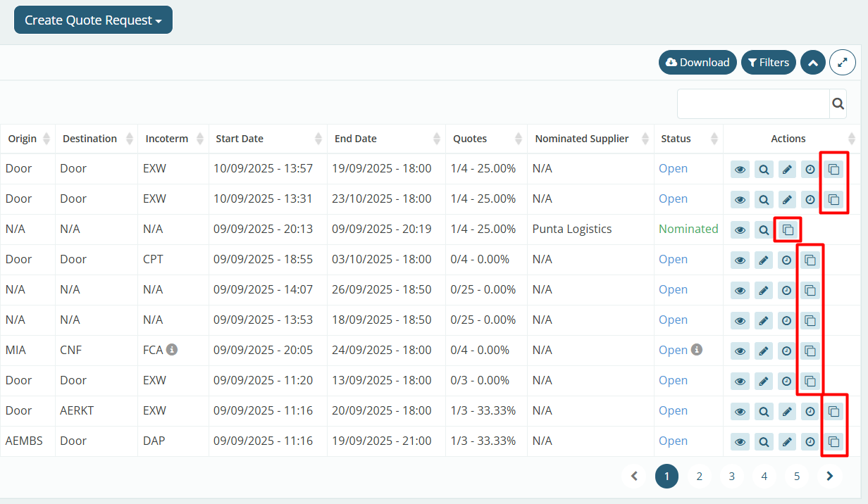Click the edit pencil icon for DAP row
Viewport: 868px width, 504px height.
(787, 441)
